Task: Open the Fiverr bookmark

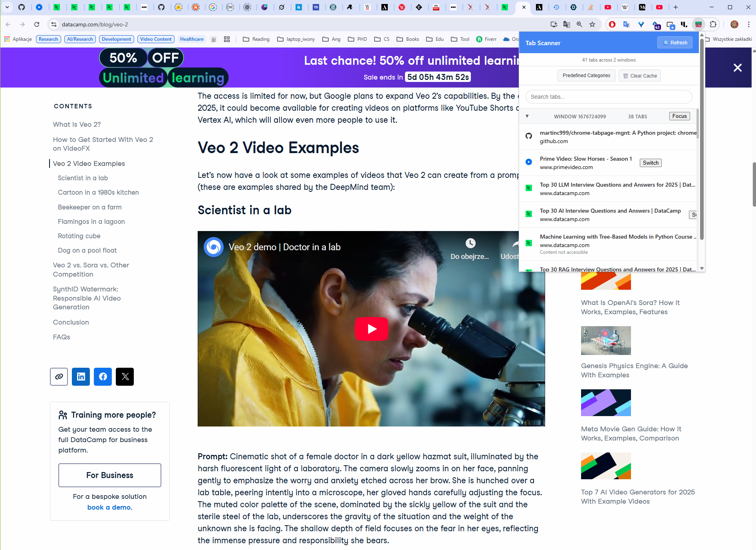Action: tap(486, 39)
